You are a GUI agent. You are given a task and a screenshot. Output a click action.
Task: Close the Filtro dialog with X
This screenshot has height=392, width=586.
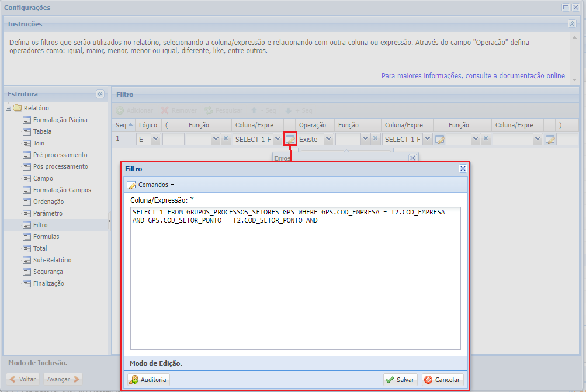pos(463,168)
